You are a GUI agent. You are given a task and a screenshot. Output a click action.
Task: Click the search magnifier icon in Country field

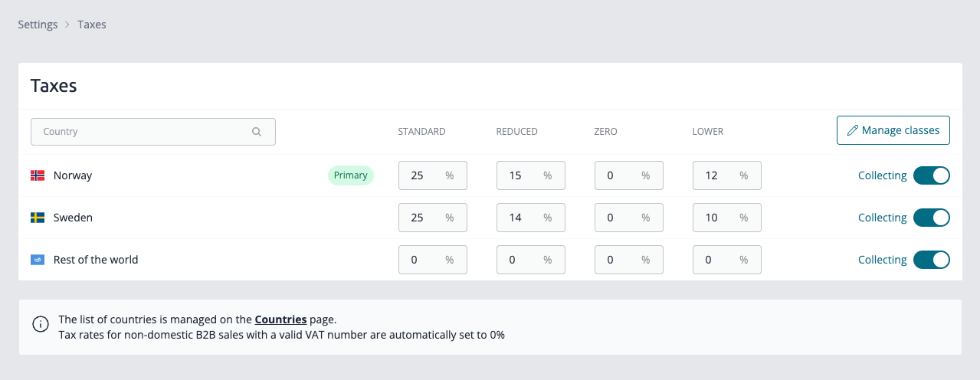point(257,132)
